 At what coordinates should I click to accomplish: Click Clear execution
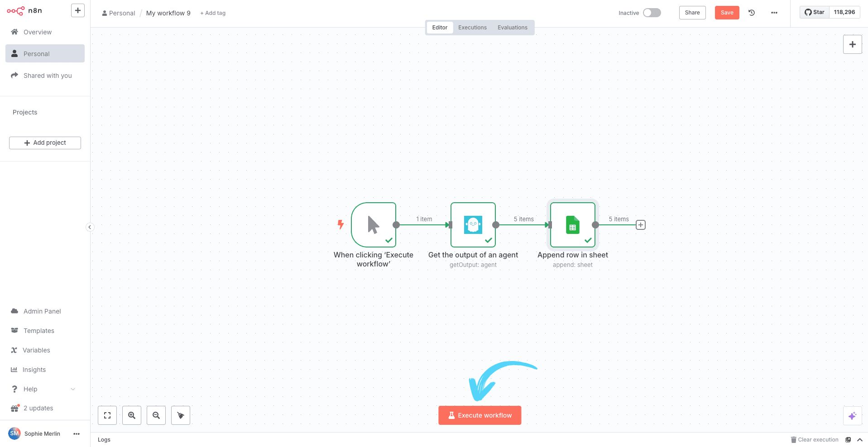[815, 440]
